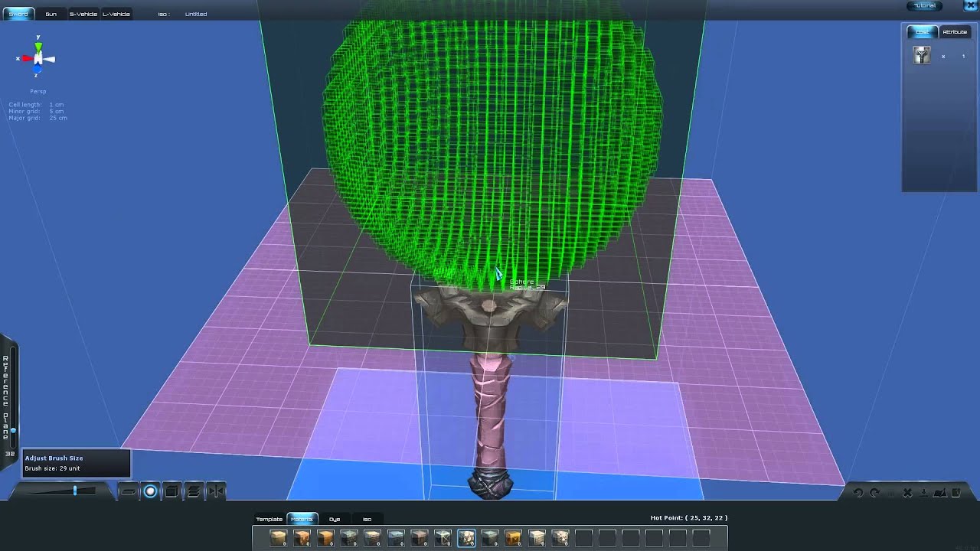Click the 'Minor grid: 5 cm' text

[x=36, y=111]
